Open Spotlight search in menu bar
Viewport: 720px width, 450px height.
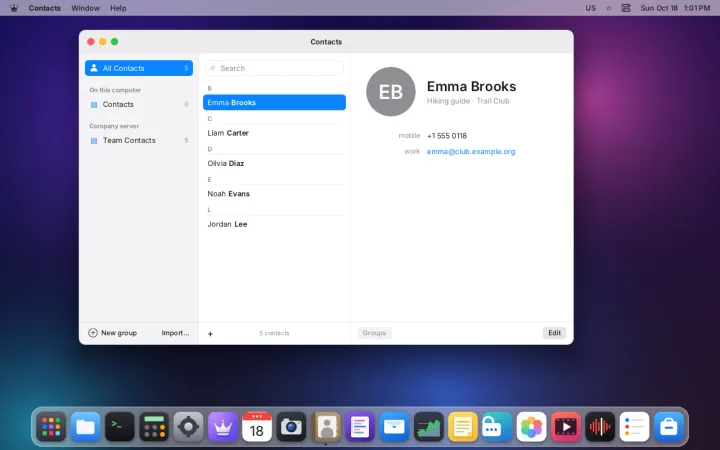click(608, 8)
